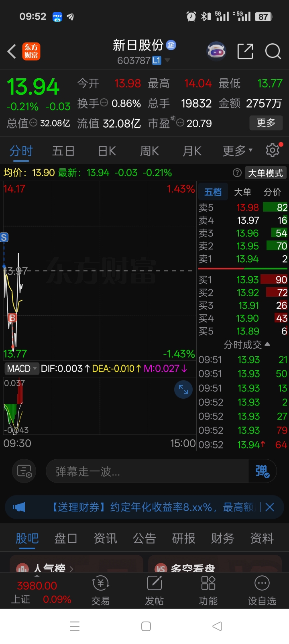Open the 资讯 news tab
The image size is (289, 644).
105,538
